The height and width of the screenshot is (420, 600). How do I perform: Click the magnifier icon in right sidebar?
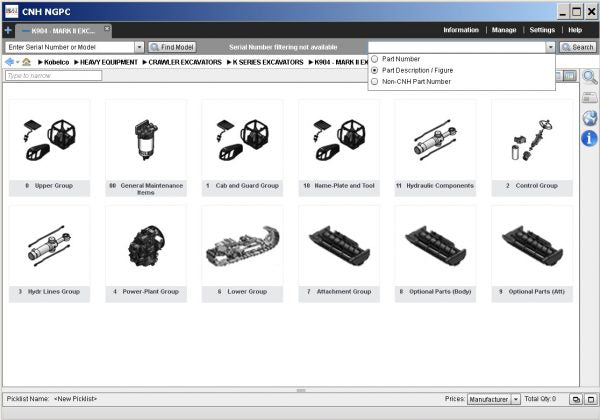click(589, 78)
